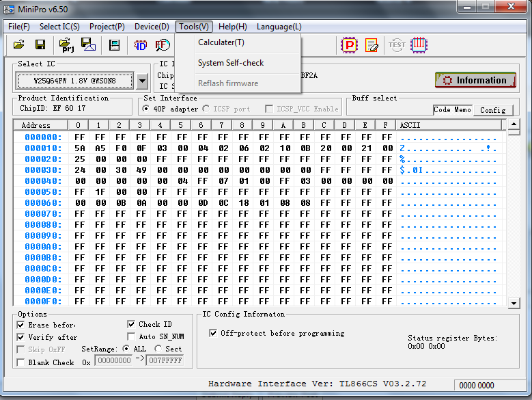This screenshot has height=400, width=532.
Task: Open the Language(L) menu
Action: [279, 27]
